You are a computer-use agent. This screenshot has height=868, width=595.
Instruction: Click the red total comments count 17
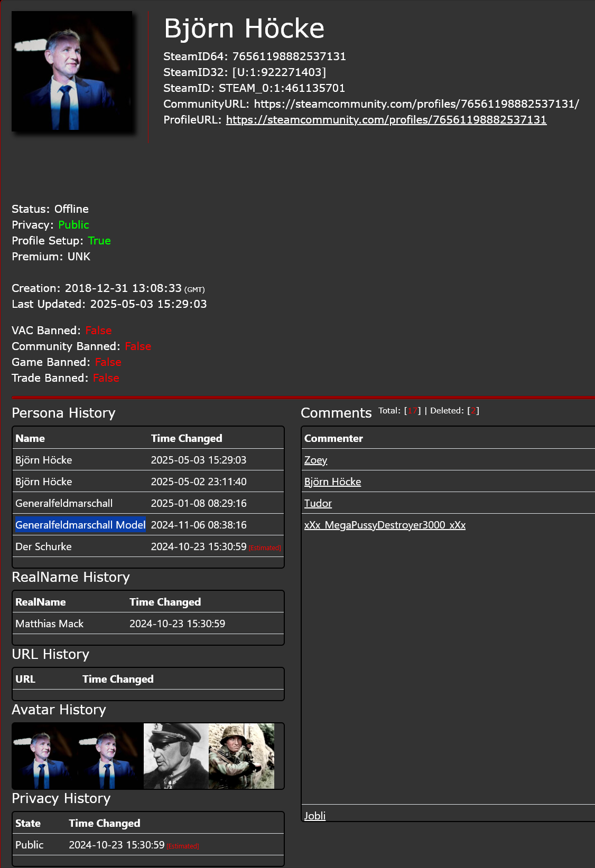(x=413, y=411)
